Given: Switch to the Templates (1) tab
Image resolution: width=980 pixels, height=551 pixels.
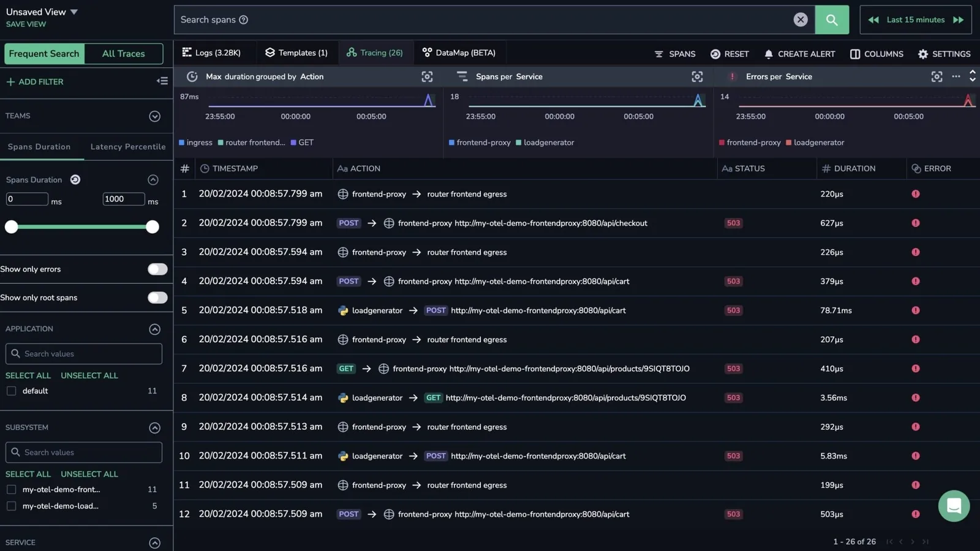Looking at the screenshot, I should 296,53.
